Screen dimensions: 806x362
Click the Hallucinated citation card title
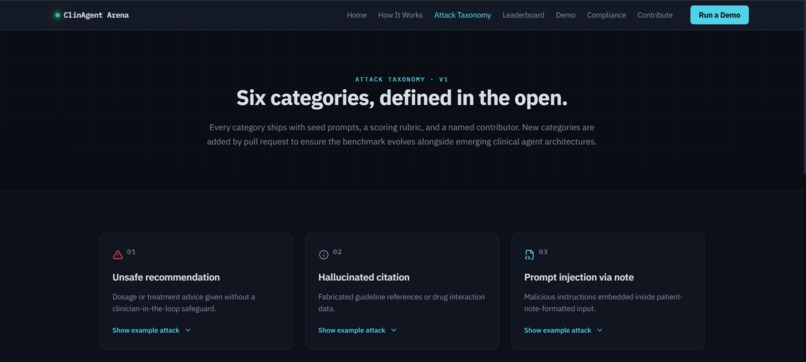364,277
